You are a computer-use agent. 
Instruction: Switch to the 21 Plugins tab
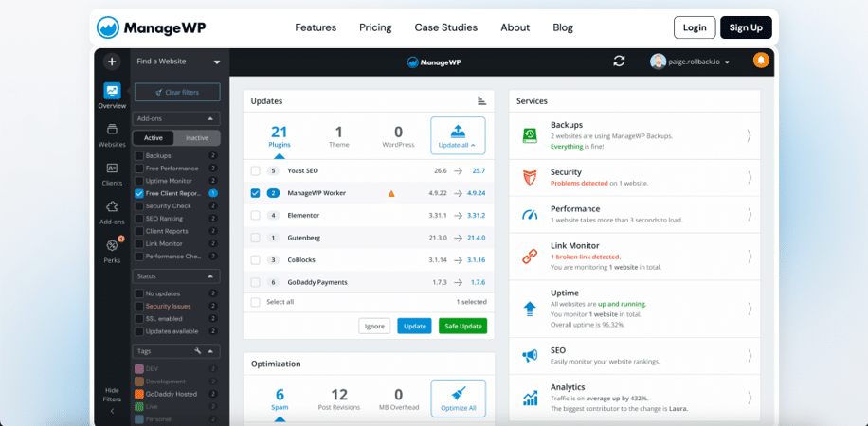click(x=280, y=136)
